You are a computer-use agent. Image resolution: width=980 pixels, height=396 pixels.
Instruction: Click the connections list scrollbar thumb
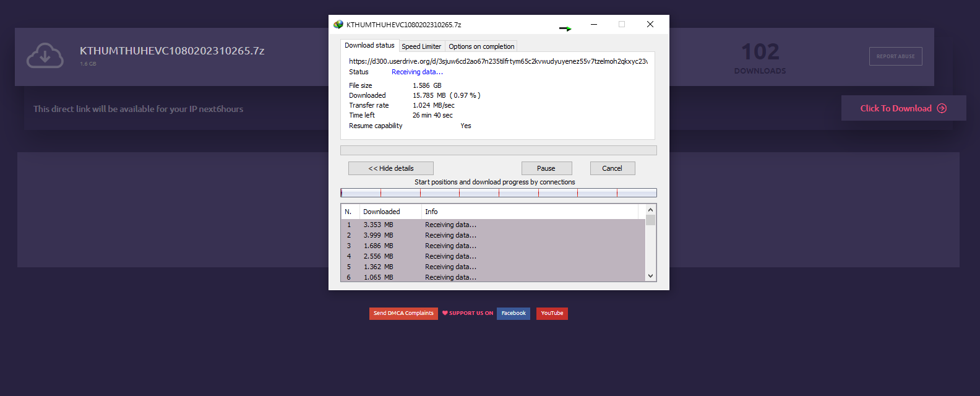click(650, 220)
